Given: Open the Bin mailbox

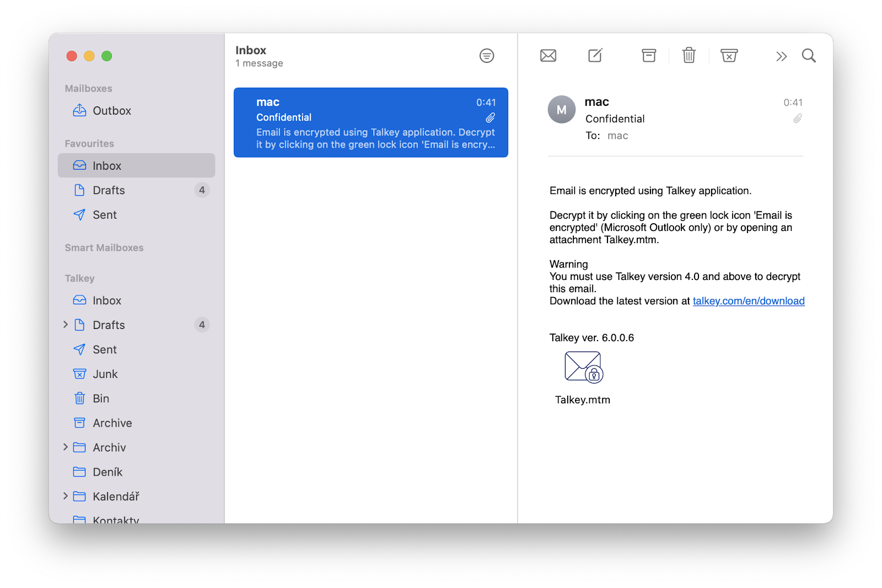Looking at the screenshot, I should coord(136,398).
